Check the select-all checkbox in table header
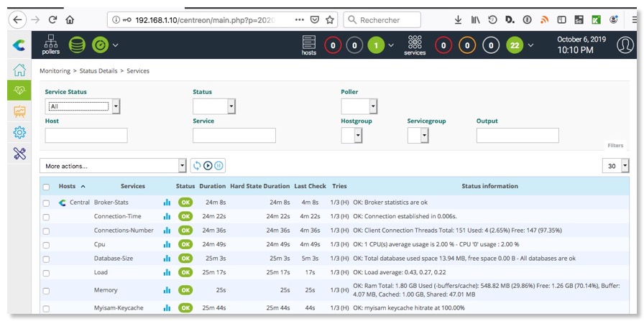The height and width of the screenshot is (321, 644). 46,187
